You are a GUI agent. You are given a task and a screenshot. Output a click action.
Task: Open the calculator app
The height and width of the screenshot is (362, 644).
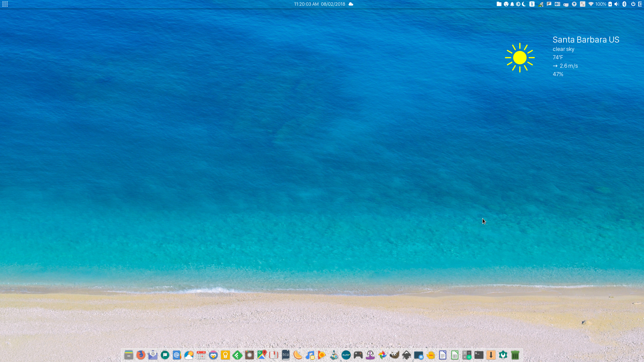[467, 355]
